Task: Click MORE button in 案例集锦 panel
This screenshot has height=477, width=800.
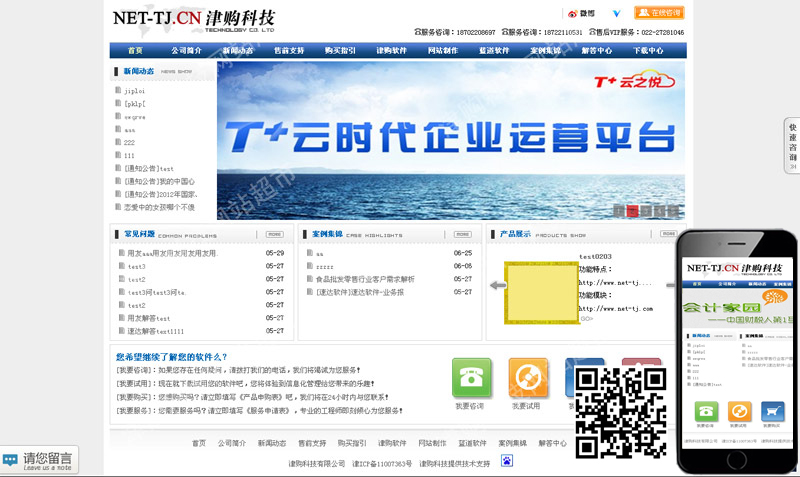Action: [463, 234]
